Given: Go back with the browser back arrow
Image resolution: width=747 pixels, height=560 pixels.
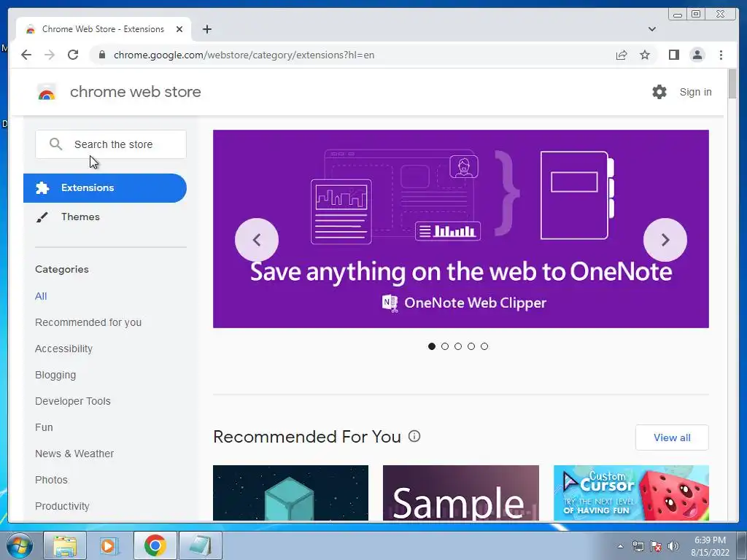Looking at the screenshot, I should pyautogui.click(x=26, y=55).
